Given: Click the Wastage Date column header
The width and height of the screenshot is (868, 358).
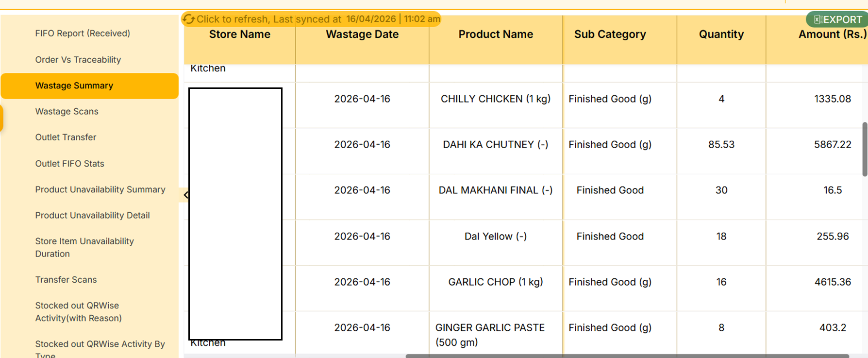Looking at the screenshot, I should tap(362, 34).
